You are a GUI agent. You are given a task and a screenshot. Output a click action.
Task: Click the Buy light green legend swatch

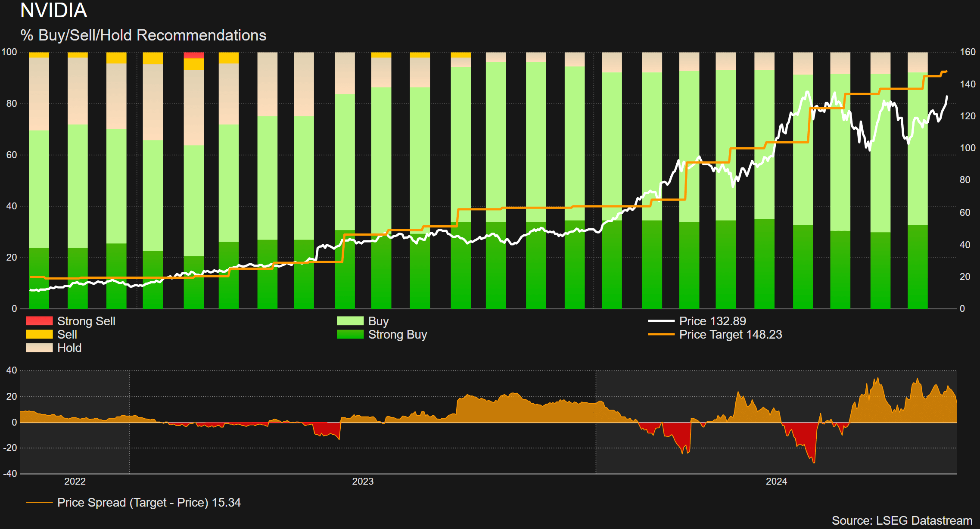(350, 321)
